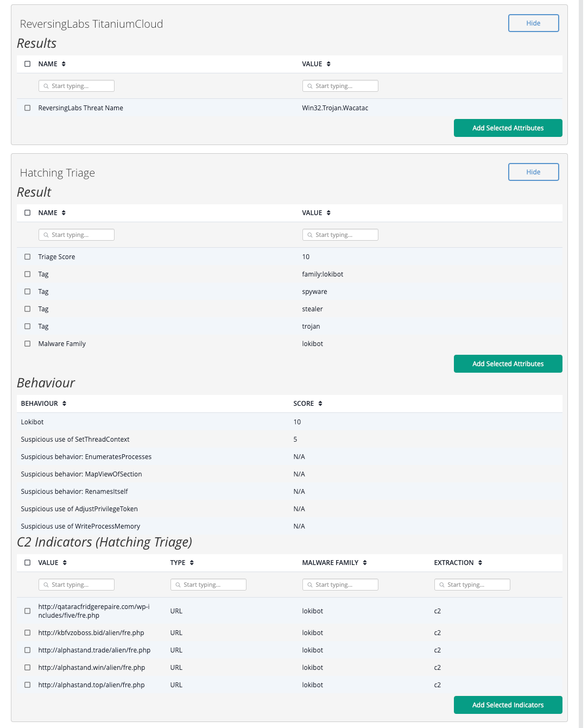Sort C2 Indicators by MALWARE FAMILY arrows
Screen dimensions: 588x728
pos(365,563)
